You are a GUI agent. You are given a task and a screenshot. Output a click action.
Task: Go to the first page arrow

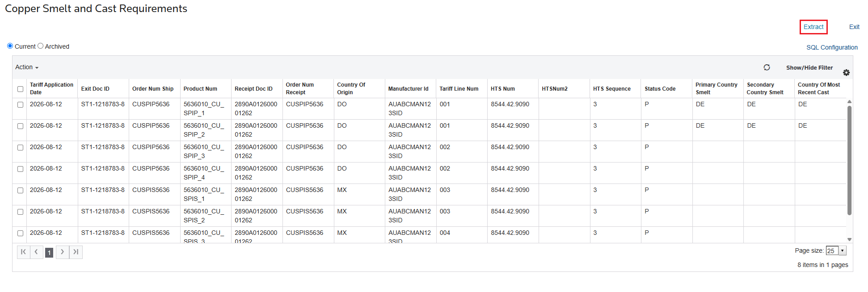[23, 252]
